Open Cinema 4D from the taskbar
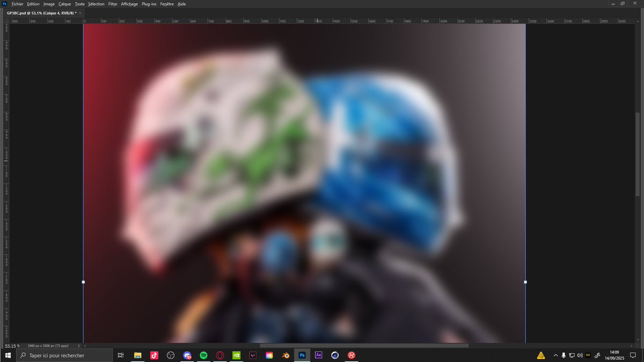This screenshot has height=362, width=644. [x=335, y=355]
